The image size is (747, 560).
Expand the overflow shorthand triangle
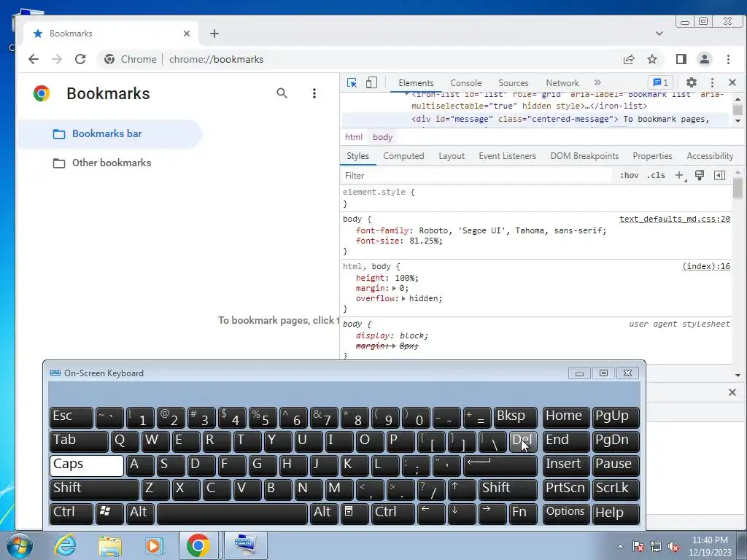tap(403, 298)
